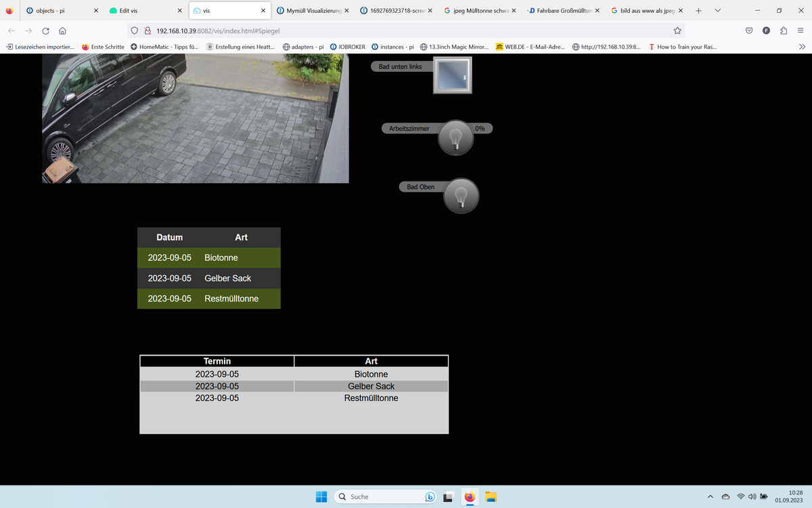Switch to the Fahrbare Großmülltonne tab
Image resolution: width=812 pixels, height=508 pixels.
point(563,11)
